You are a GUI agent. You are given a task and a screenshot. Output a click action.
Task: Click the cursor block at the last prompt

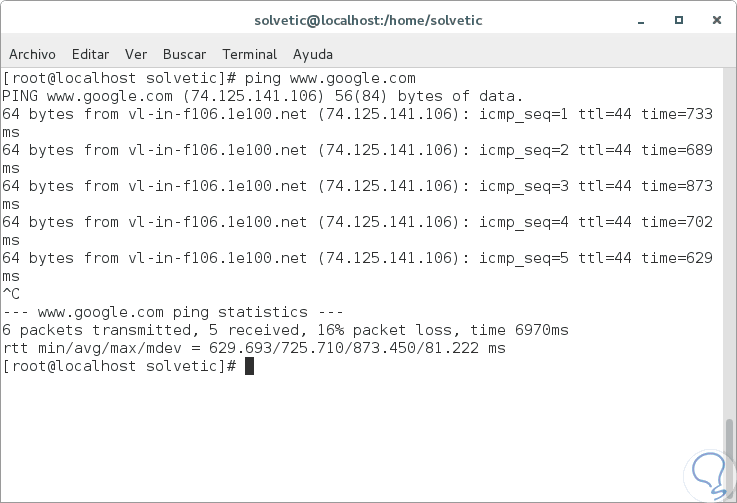249,366
